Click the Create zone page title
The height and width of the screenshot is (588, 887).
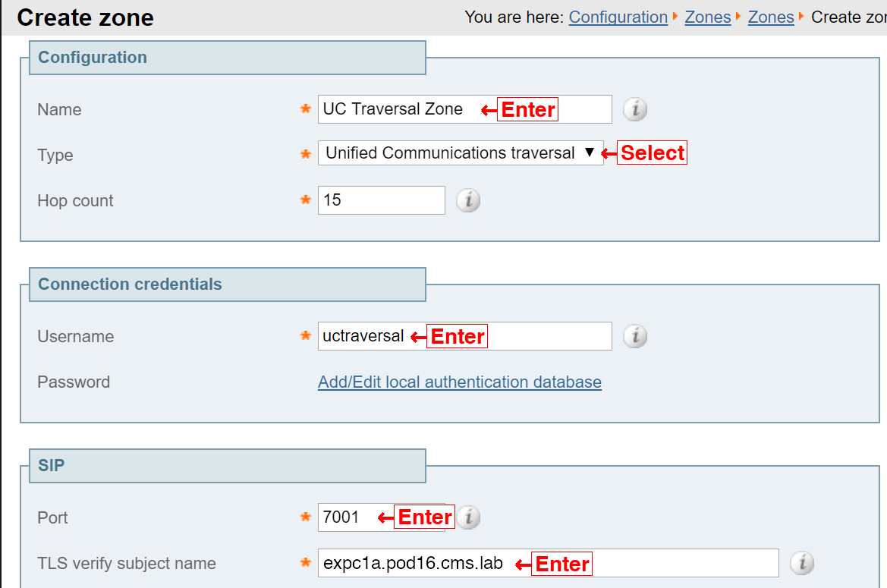(x=86, y=17)
